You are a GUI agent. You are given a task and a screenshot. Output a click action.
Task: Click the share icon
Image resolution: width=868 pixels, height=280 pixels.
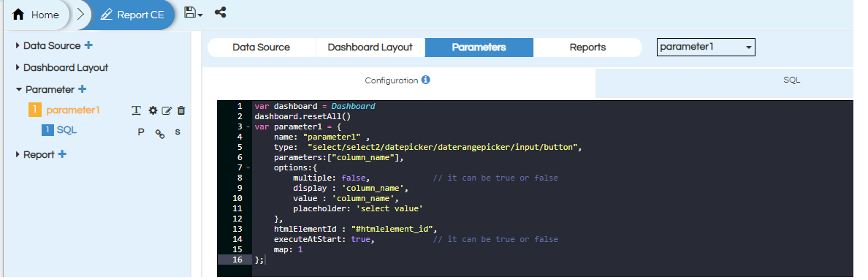[x=221, y=12]
